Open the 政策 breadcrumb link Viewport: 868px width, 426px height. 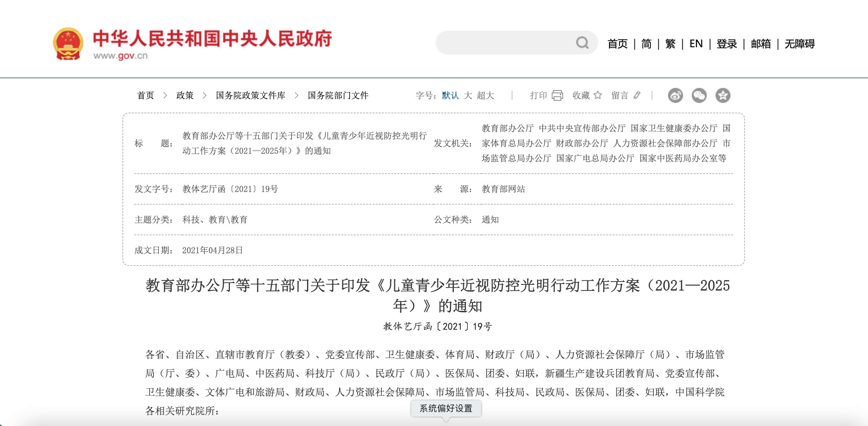tap(185, 95)
